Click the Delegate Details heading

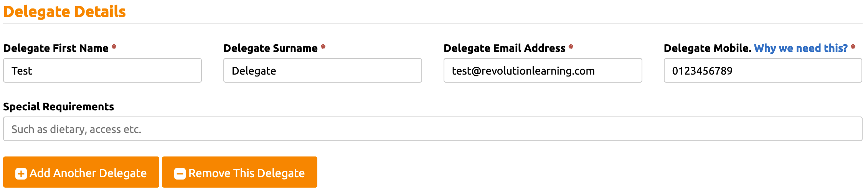[x=64, y=12]
